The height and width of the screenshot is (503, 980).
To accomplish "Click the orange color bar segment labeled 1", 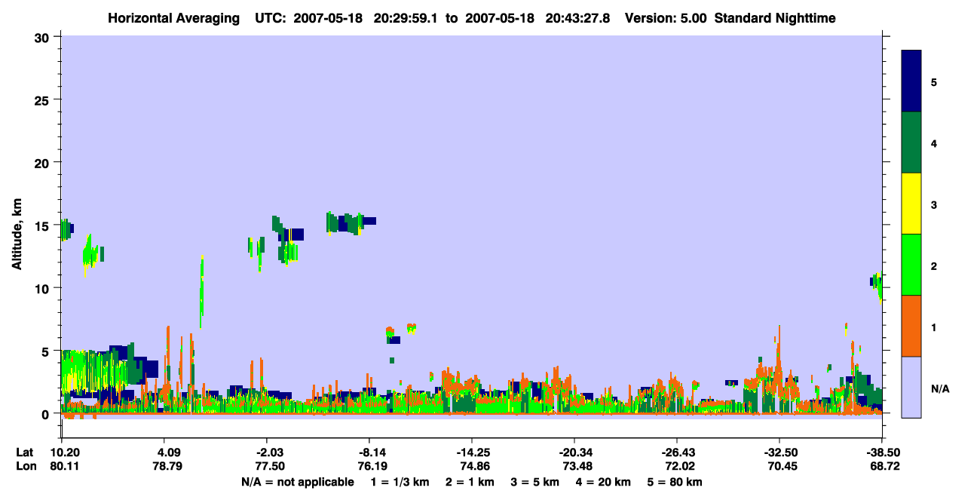I will pyautogui.click(x=911, y=326).
